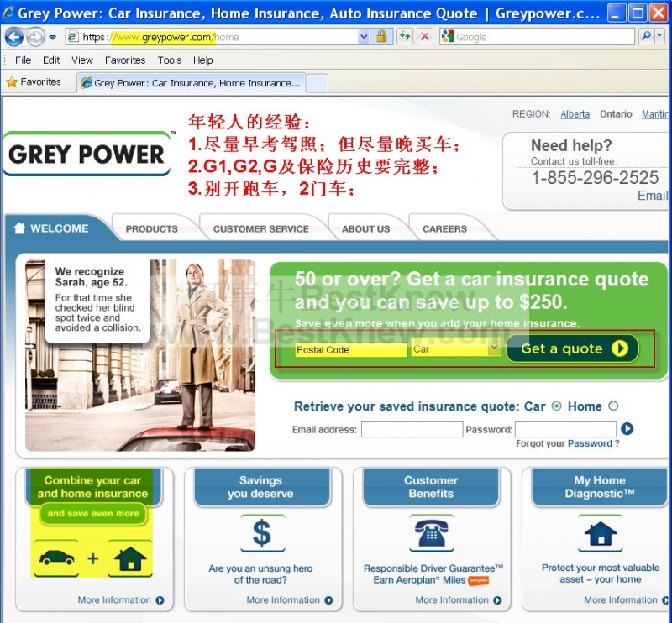Click 'Responsible Driver Guarantee' text

[433, 568]
